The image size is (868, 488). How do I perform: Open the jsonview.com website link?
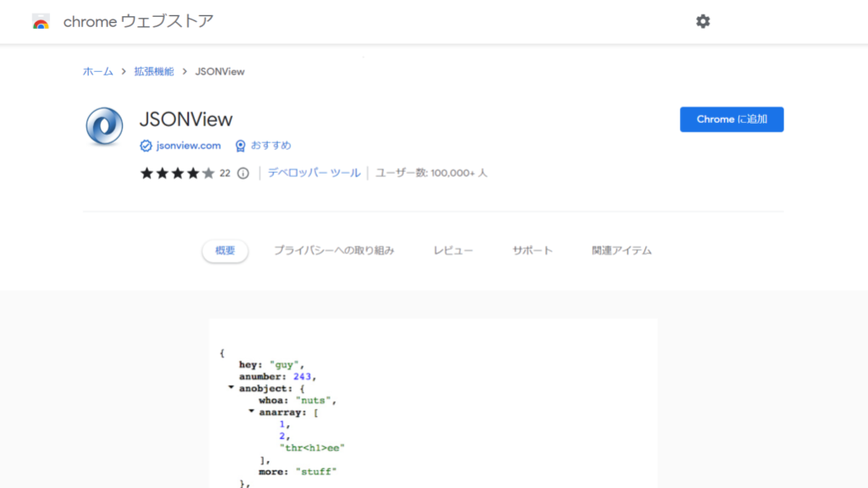click(x=187, y=145)
